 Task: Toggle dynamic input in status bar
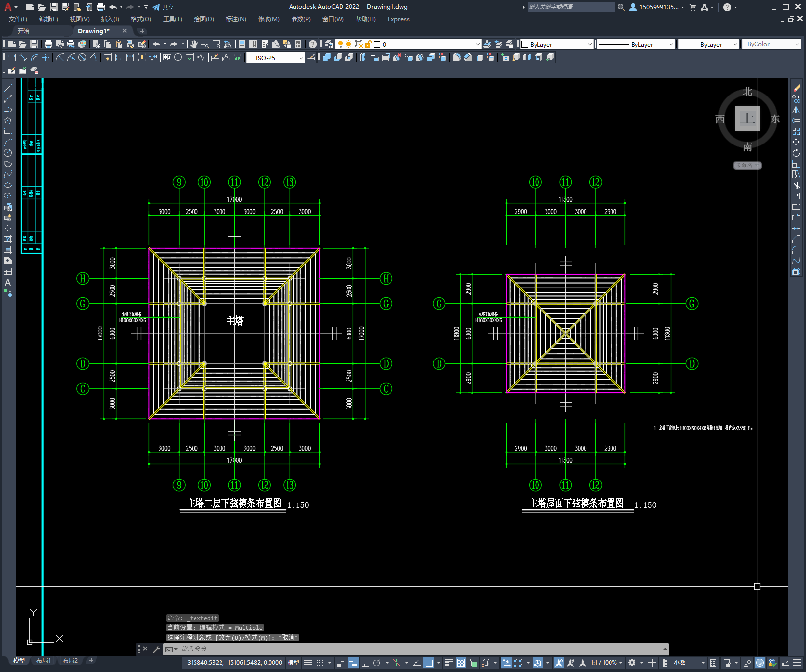click(353, 663)
